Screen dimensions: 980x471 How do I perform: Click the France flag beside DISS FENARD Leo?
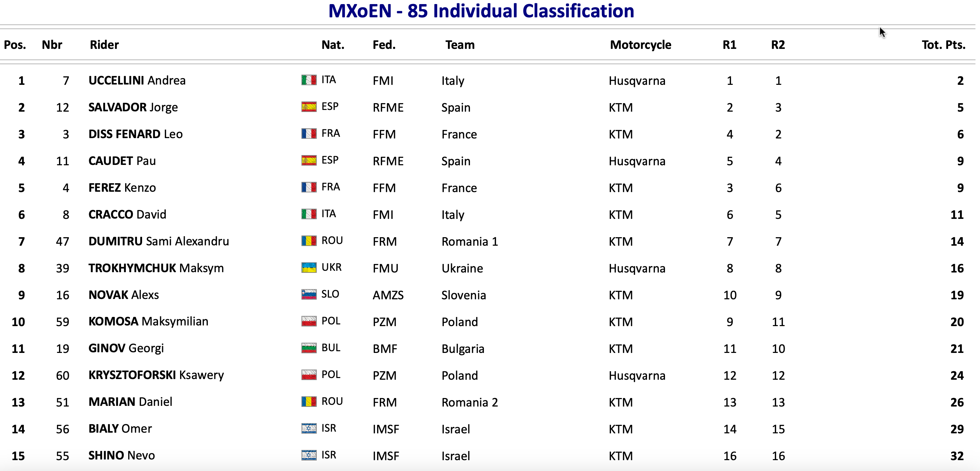[309, 134]
